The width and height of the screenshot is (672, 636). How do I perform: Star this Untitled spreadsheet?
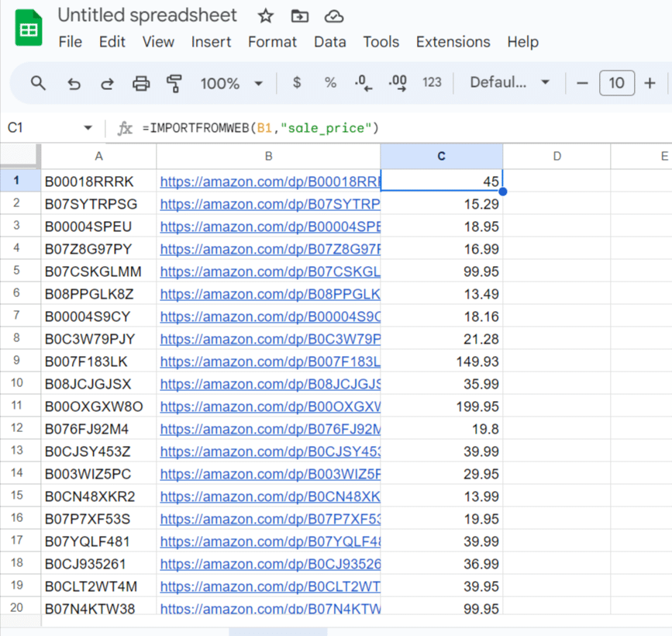click(266, 16)
